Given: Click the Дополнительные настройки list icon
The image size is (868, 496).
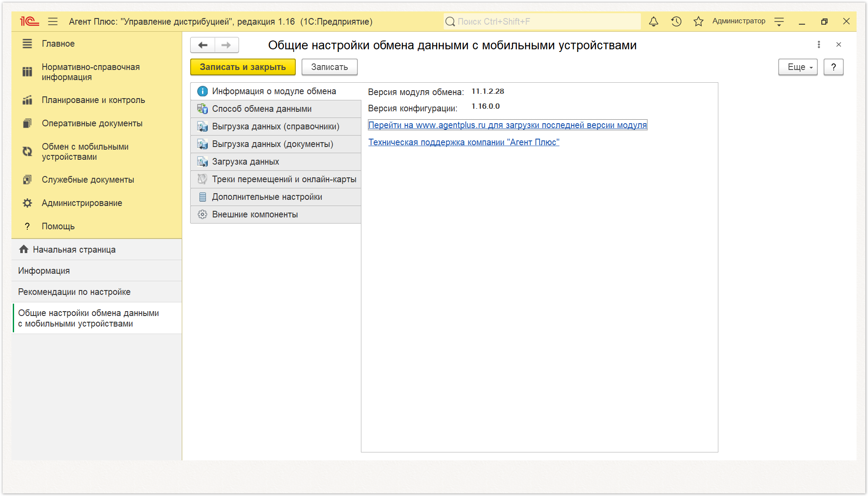Looking at the screenshot, I should [202, 197].
